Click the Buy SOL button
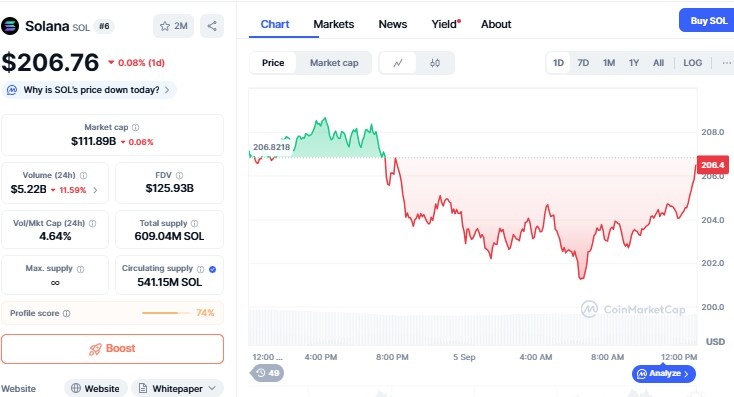Image resolution: width=734 pixels, height=397 pixels. [x=708, y=21]
